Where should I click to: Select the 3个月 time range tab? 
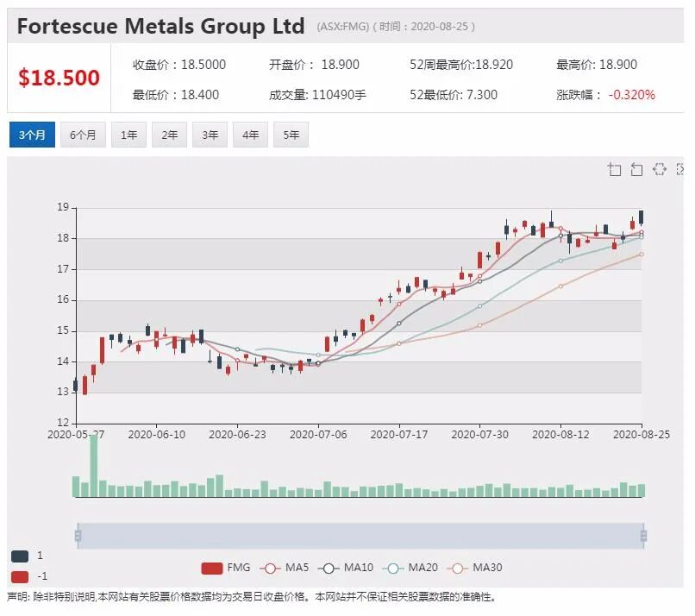pyautogui.click(x=32, y=135)
